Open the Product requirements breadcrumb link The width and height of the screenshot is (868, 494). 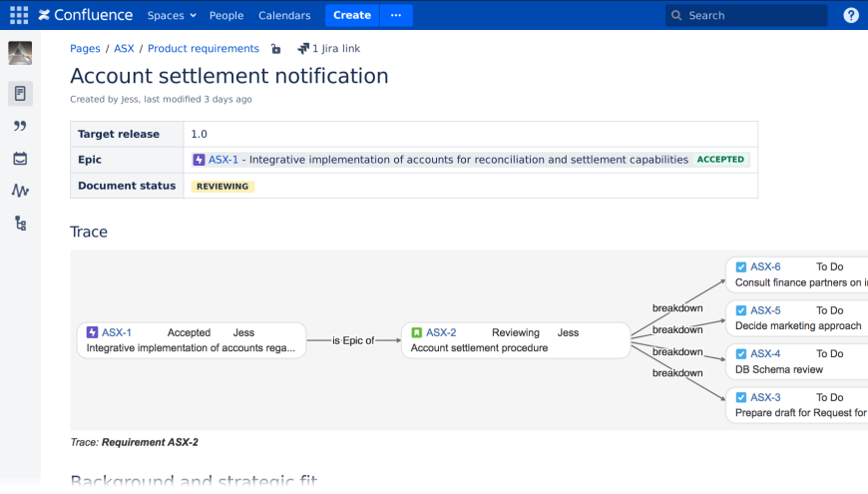click(204, 48)
